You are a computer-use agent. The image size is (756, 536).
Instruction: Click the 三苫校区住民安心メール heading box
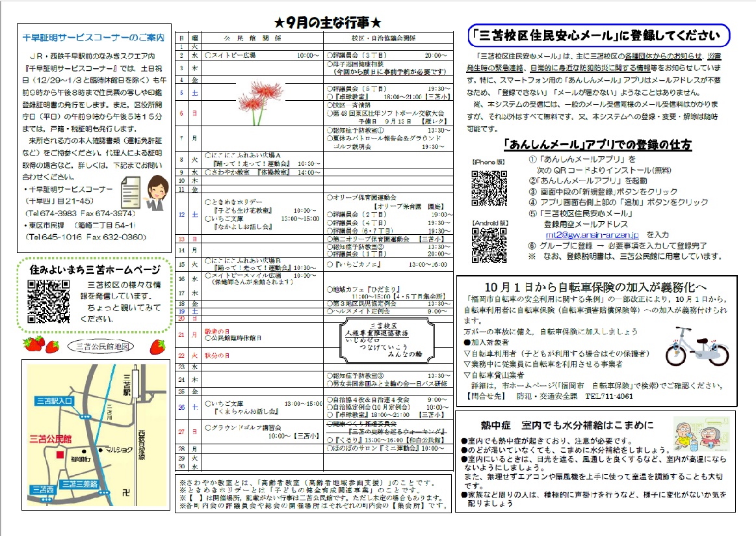pos(598,35)
